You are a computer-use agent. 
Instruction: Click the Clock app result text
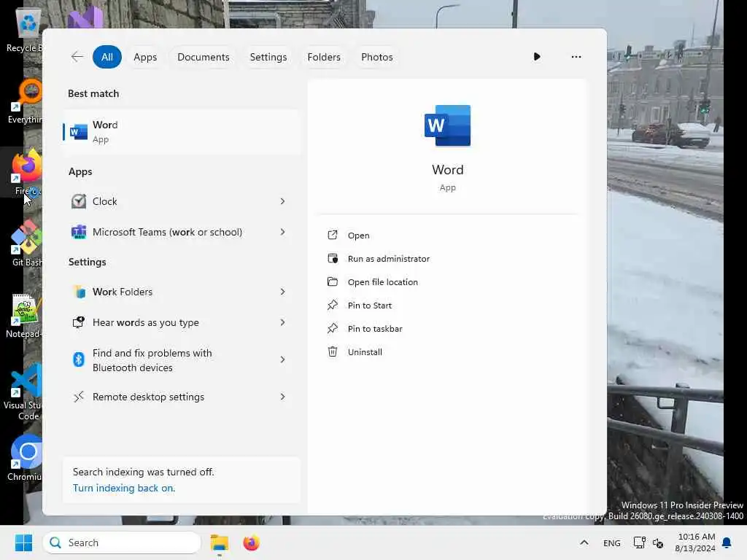point(105,201)
